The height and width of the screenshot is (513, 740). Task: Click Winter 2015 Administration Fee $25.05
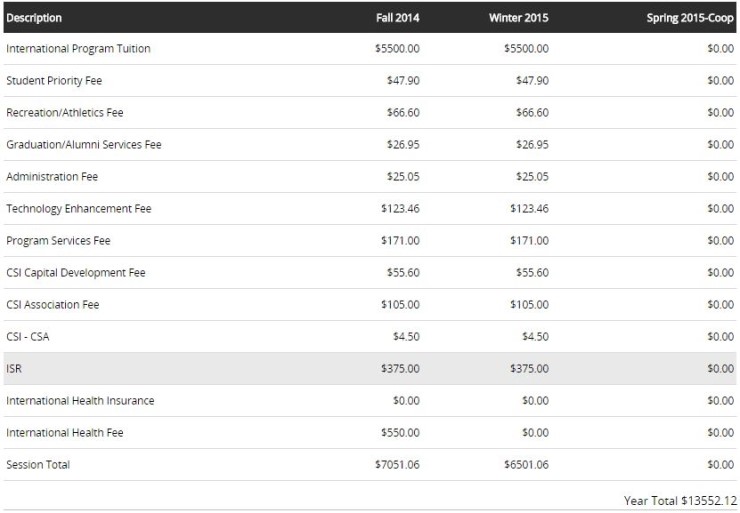(x=532, y=177)
